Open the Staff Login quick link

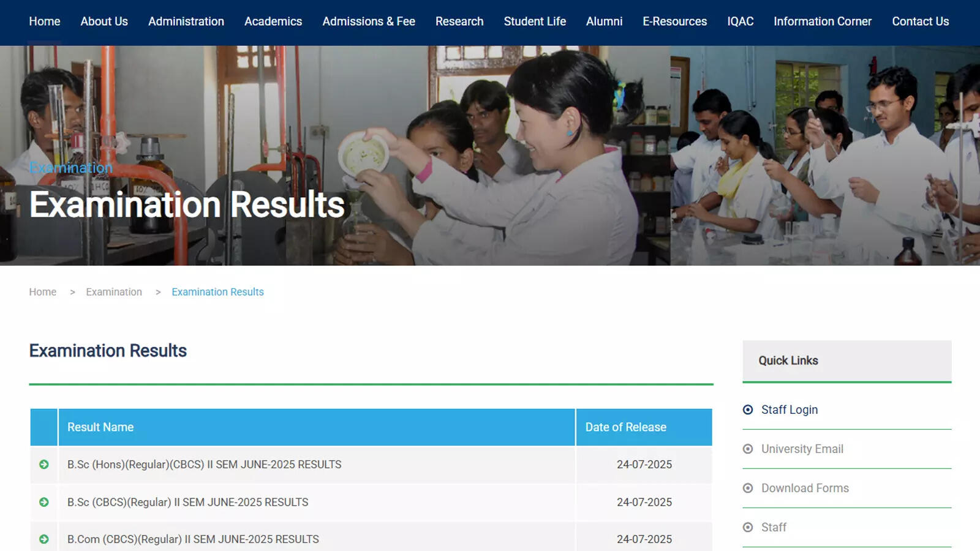coord(790,410)
